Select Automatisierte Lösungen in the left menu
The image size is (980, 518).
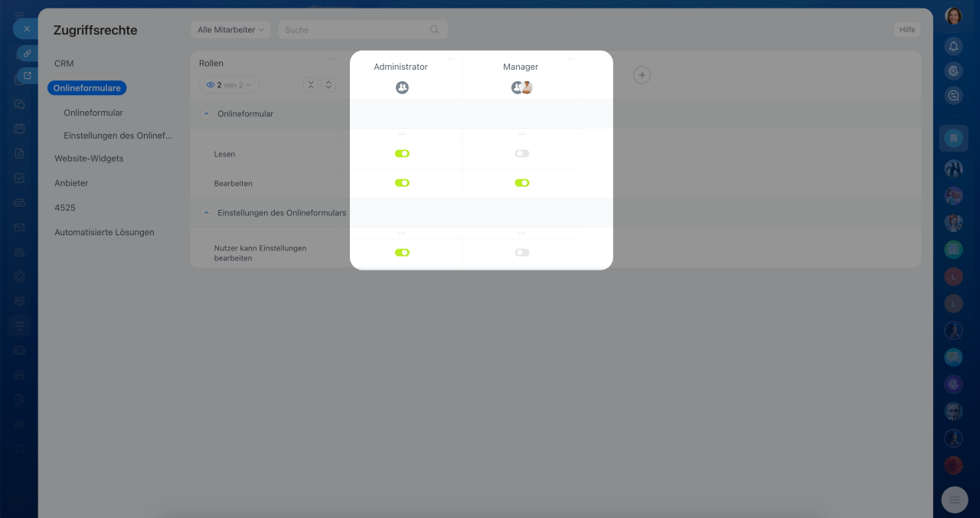point(104,232)
